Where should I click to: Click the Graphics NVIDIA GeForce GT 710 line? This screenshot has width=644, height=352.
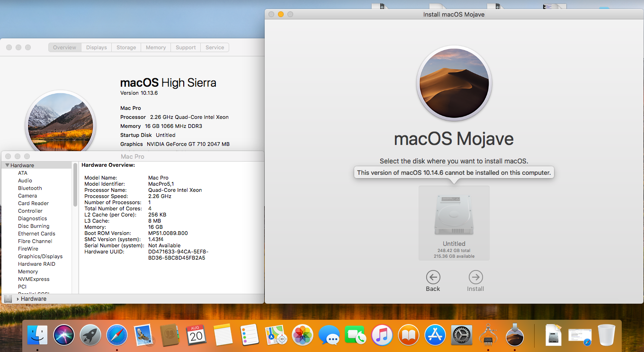[175, 144]
